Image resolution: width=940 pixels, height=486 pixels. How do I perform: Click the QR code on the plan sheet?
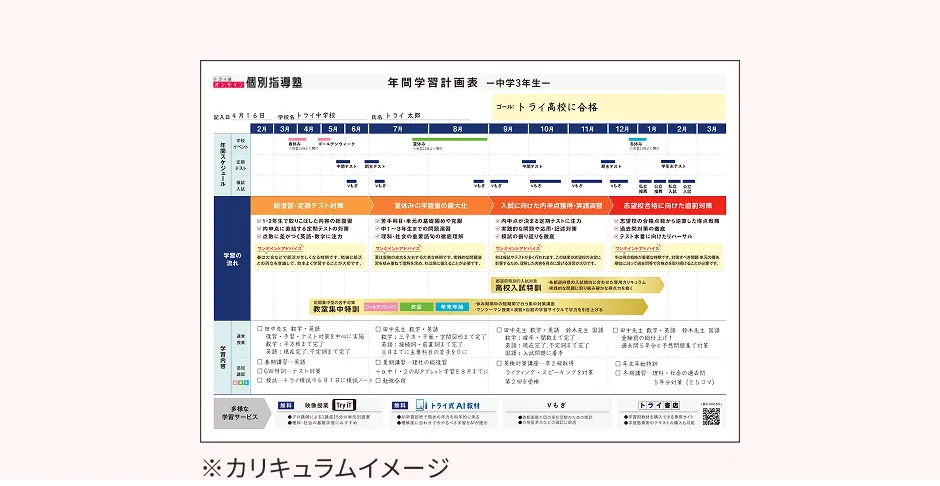[711, 416]
